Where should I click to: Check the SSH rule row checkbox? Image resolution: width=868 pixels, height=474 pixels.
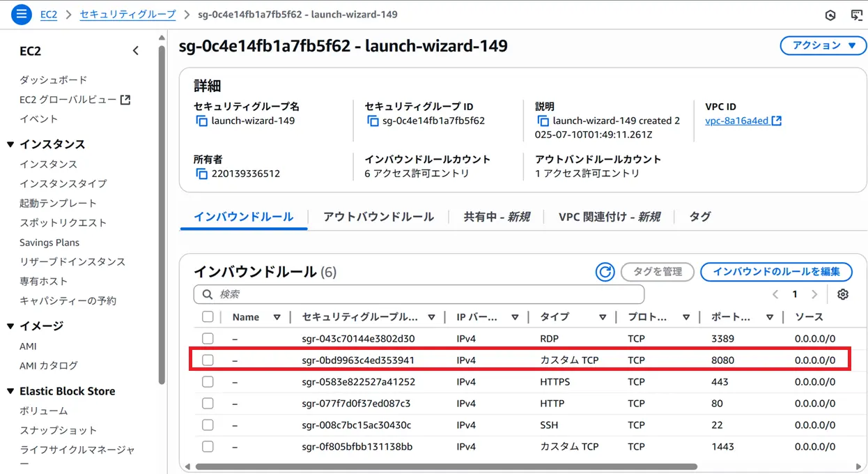(x=208, y=425)
